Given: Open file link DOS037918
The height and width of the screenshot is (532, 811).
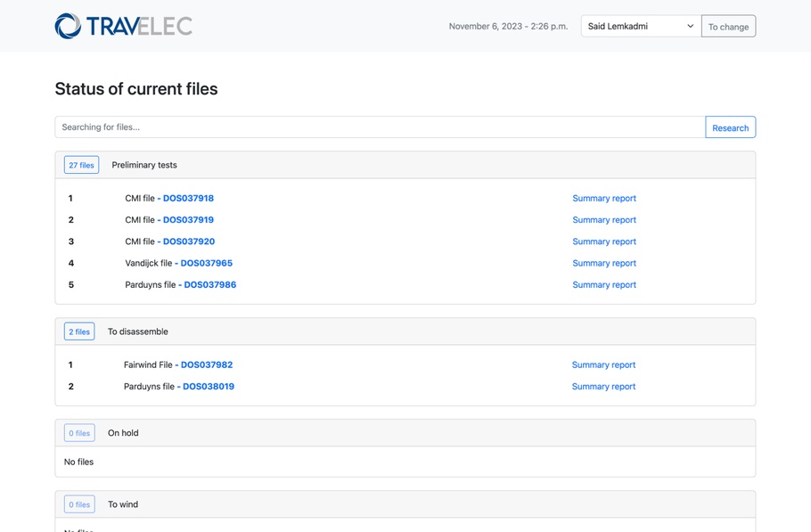Looking at the screenshot, I should click(x=188, y=199).
